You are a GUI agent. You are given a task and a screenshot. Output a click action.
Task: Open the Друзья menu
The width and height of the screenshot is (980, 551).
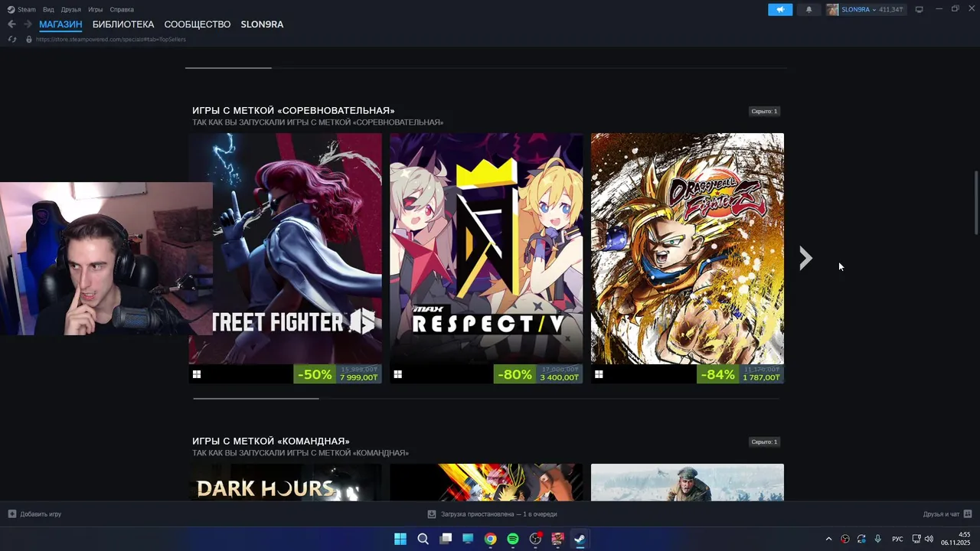(x=71, y=9)
